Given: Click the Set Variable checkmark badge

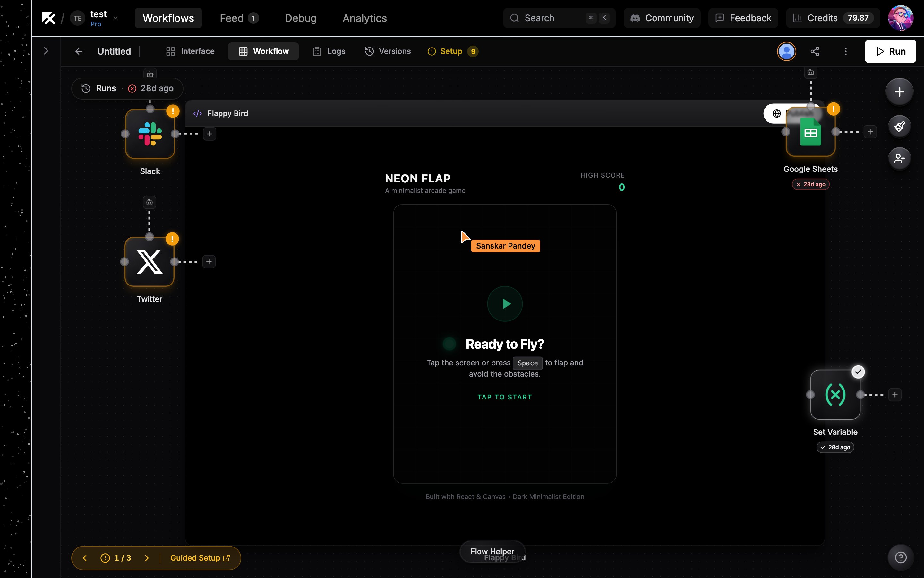Looking at the screenshot, I should (x=858, y=372).
